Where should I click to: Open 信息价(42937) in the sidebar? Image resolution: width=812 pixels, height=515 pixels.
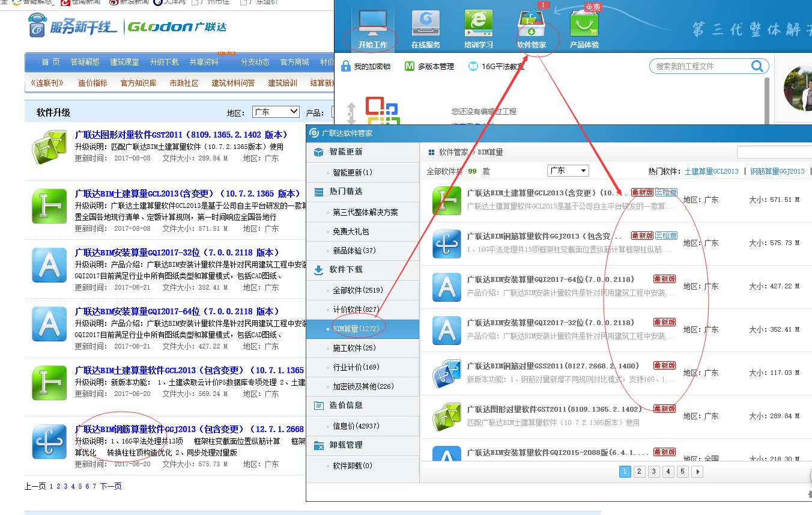point(356,426)
